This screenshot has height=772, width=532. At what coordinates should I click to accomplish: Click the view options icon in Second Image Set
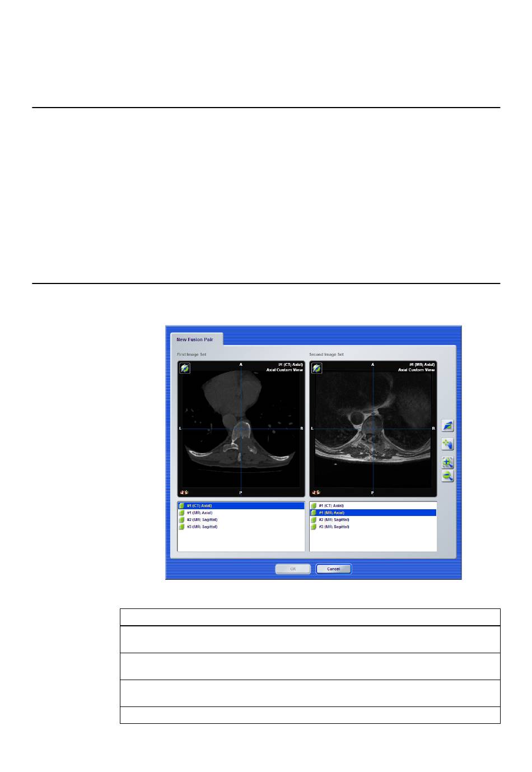(317, 368)
